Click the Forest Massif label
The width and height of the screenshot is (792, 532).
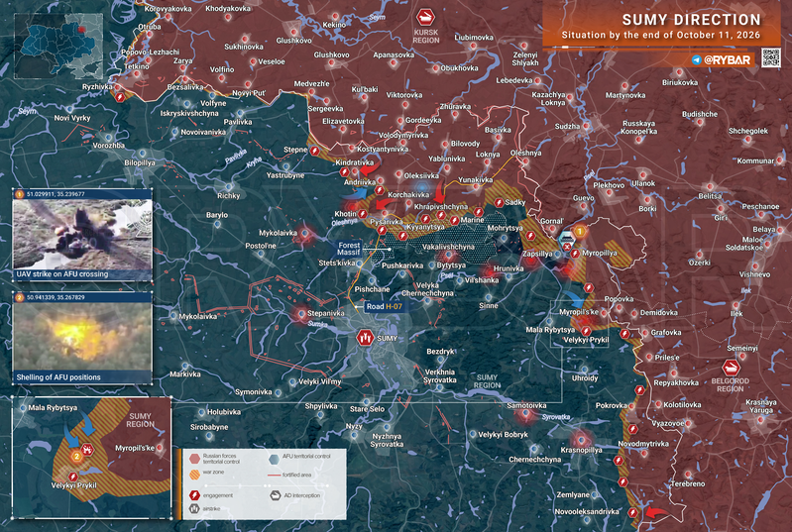349,249
